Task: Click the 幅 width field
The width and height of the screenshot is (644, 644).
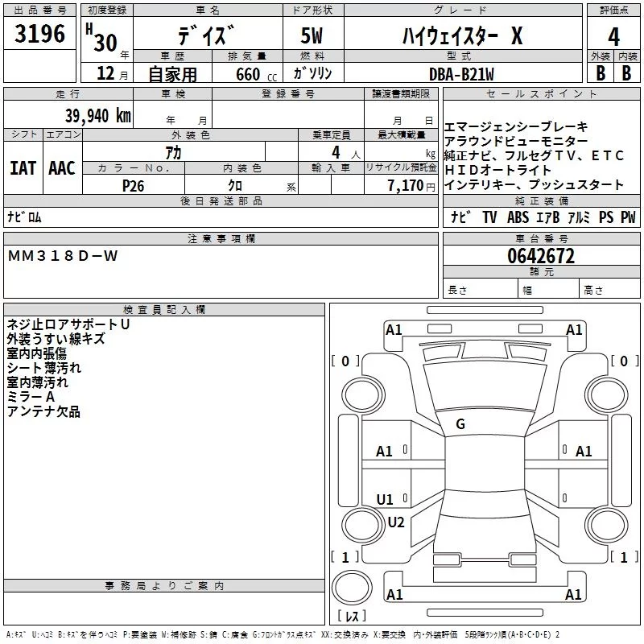Action: (549, 290)
